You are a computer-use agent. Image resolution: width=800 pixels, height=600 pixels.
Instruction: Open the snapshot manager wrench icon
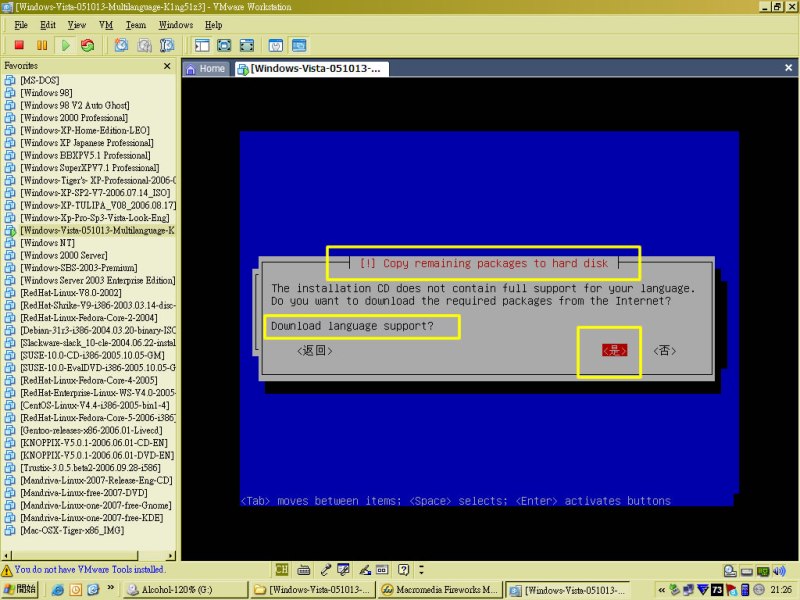pyautogui.click(x=167, y=45)
